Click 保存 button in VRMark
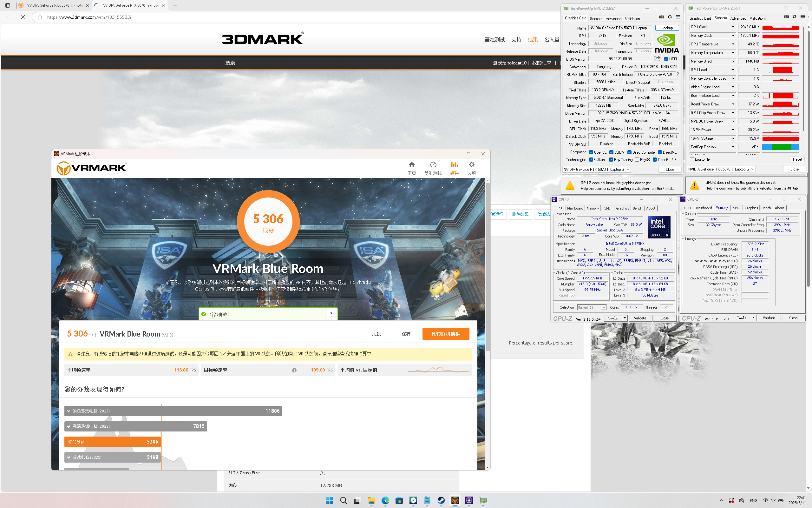 (x=406, y=334)
